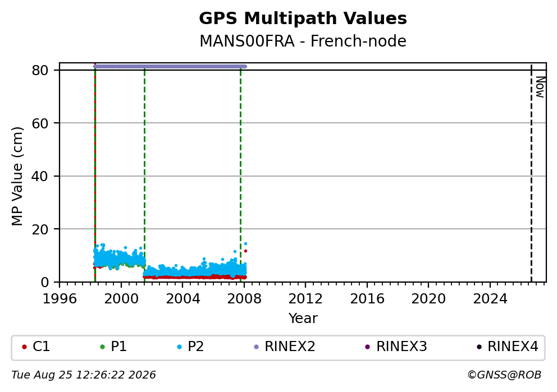Select the RINEX4 legend entry
The width and height of the screenshot is (557, 392).
pyautogui.click(x=508, y=347)
